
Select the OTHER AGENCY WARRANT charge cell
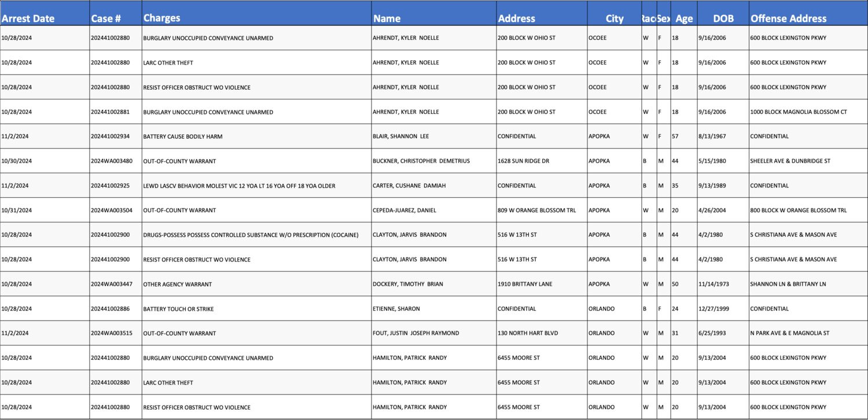coord(257,284)
